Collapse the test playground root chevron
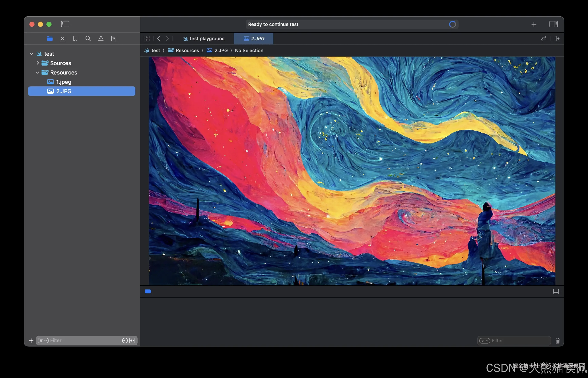 32,53
